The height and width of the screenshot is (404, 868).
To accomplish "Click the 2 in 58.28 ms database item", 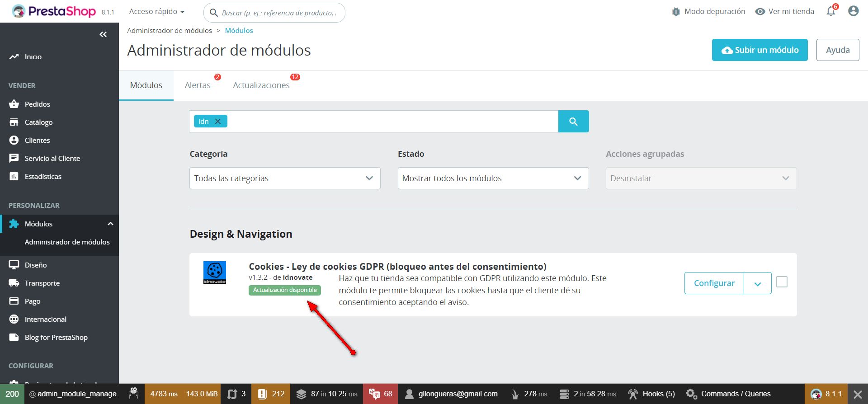I will (588, 394).
